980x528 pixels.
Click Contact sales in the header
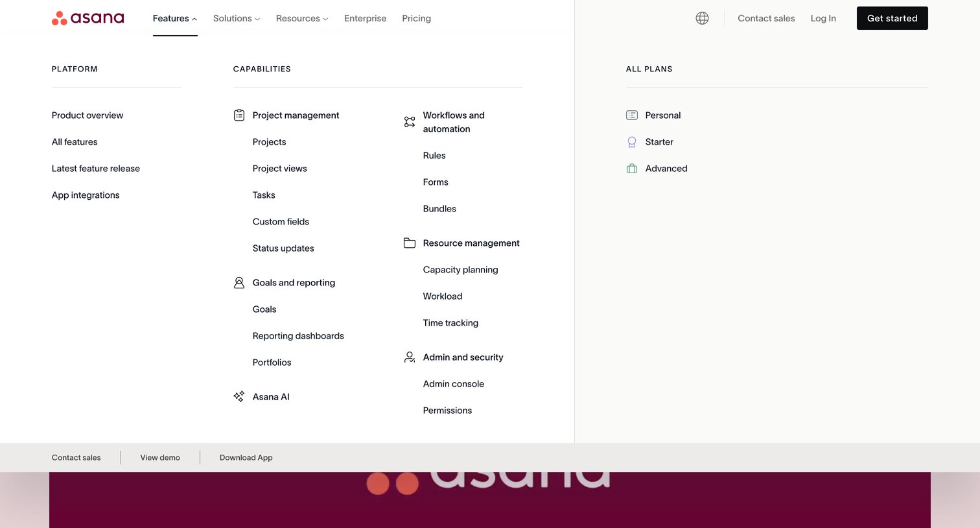766,18
